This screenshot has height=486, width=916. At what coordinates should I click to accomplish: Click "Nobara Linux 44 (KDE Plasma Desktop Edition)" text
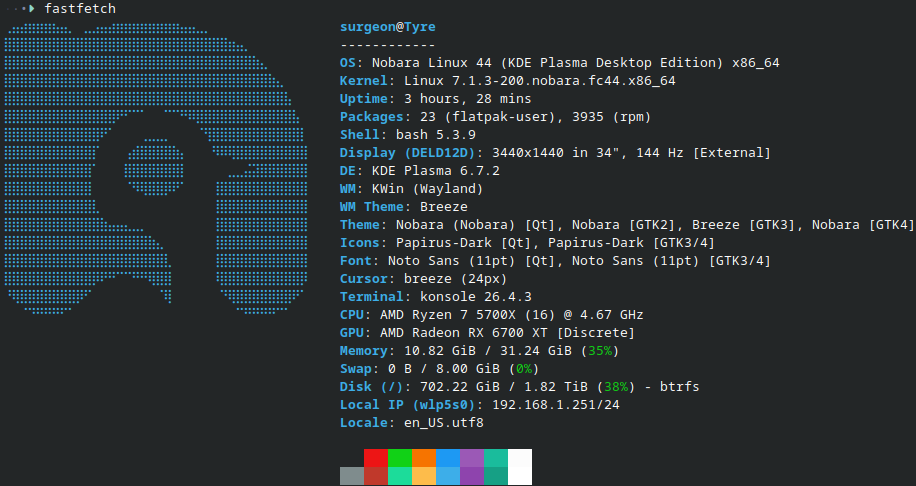point(547,63)
